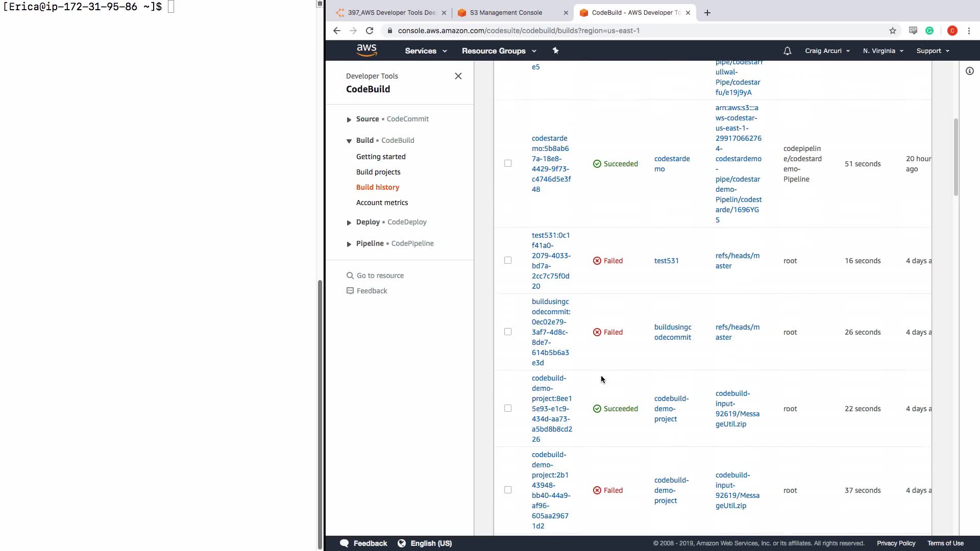Viewport: 980px width, 551px height.
Task: Switch to the S3 Management Console tab
Action: point(505,13)
